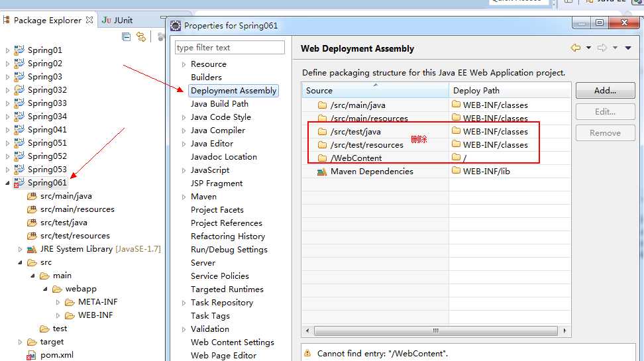Click src/test/resources package folder icon
This screenshot has height=361, width=644.
point(32,236)
